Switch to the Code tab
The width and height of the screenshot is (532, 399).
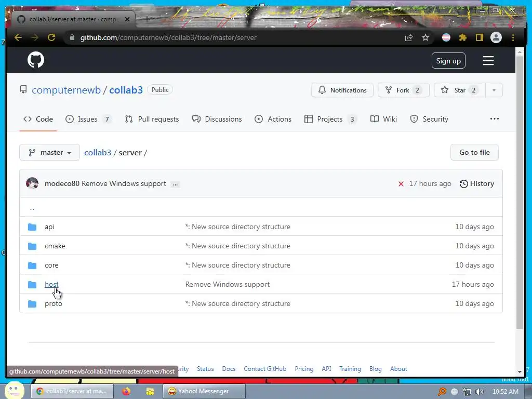click(38, 119)
